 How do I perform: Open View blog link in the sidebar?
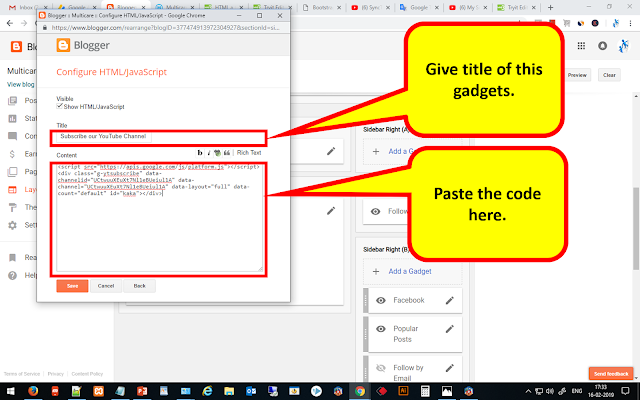21,84
